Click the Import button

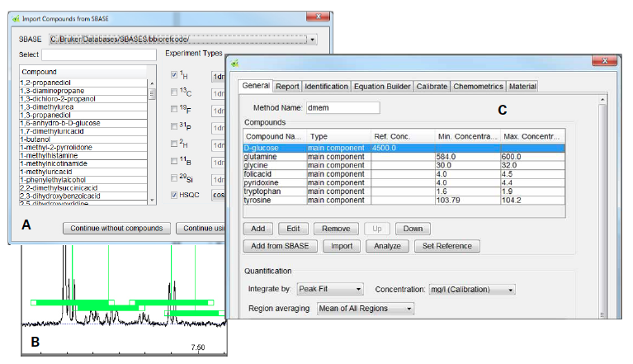(x=342, y=246)
